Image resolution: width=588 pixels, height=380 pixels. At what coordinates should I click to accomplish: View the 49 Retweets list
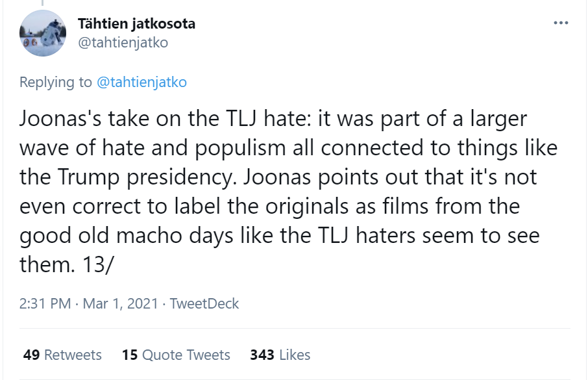pyautogui.click(x=62, y=355)
